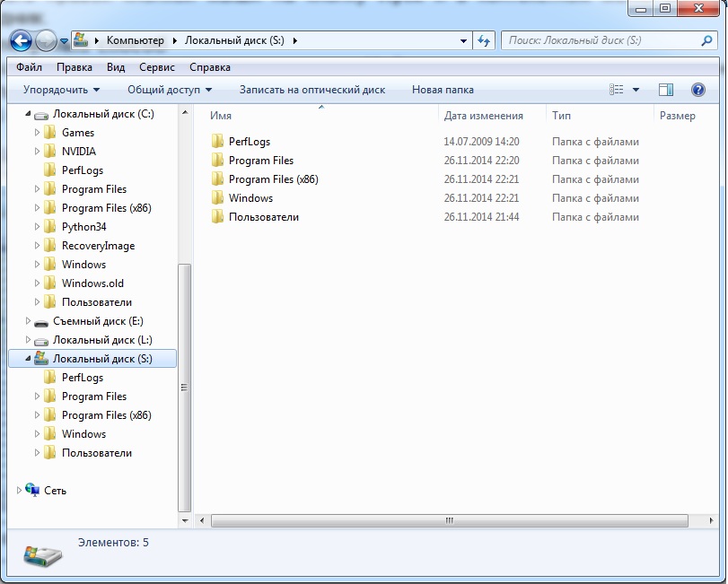The width and height of the screenshot is (728, 584).
Task: Open Windows.old folder in navigation tree
Action: (x=92, y=283)
